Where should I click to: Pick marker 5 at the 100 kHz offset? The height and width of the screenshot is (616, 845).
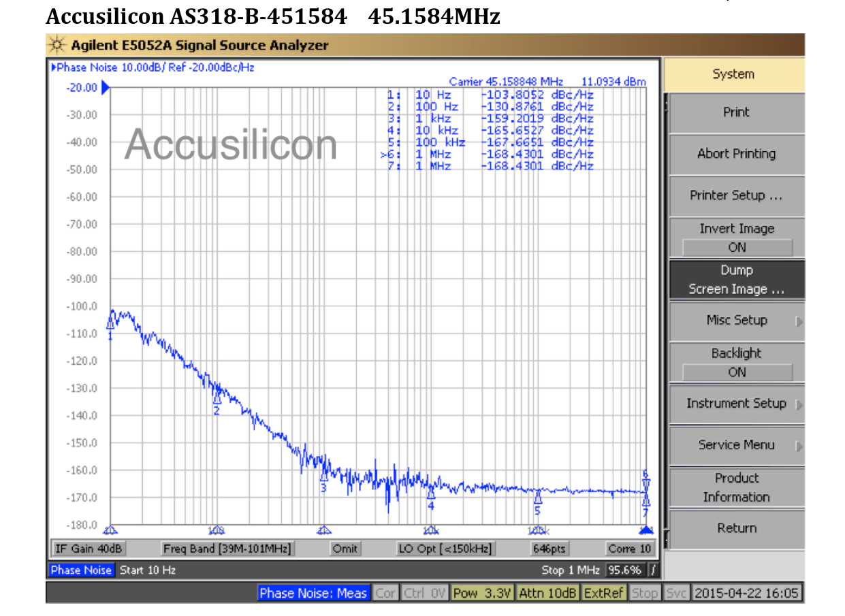tap(537, 500)
